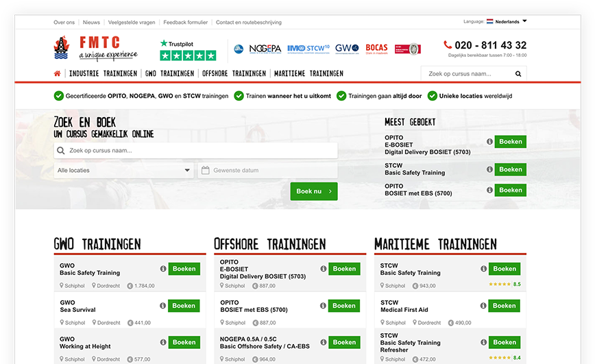Expand the Alle locaties dropdown

123,170
